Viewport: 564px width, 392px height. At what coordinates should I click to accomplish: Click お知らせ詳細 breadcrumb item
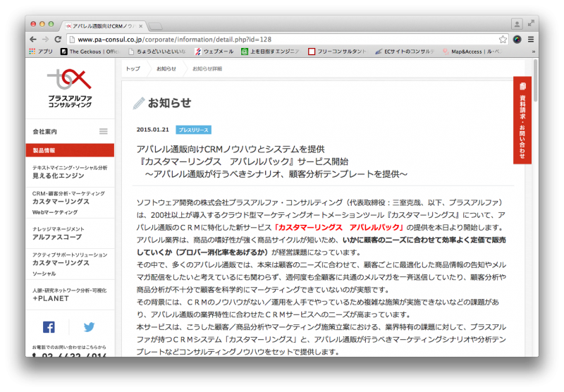pos(207,68)
